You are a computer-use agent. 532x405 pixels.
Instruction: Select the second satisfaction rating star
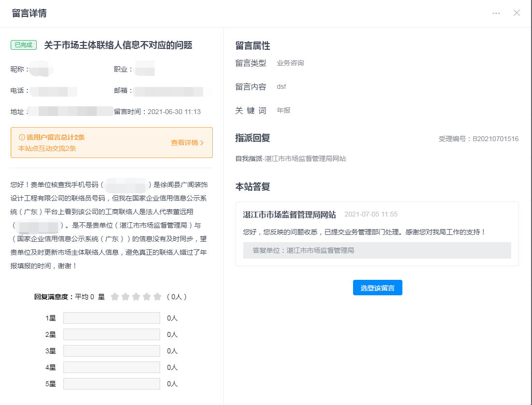[125, 297]
